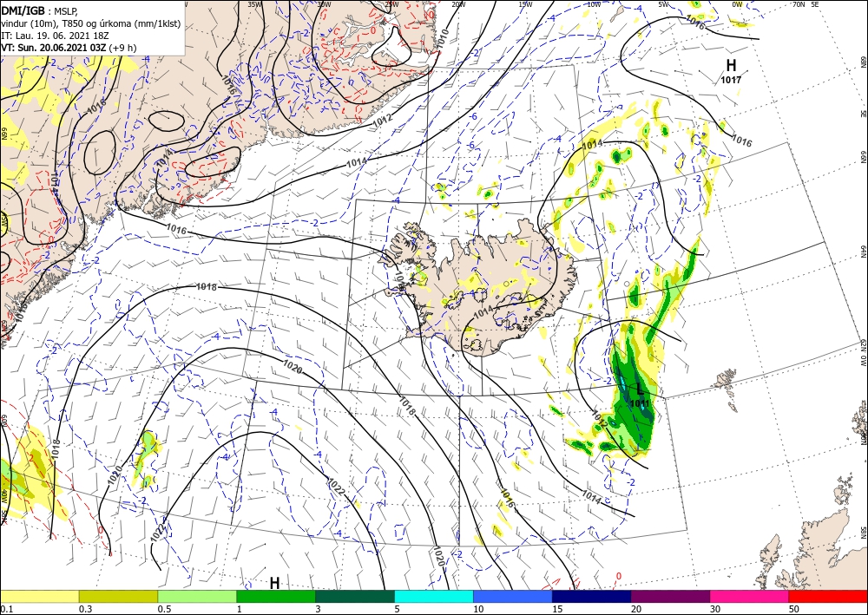This screenshot has width=868, height=615.
Task: Click the navy 15–20 legend color band
Action: (x=592, y=596)
